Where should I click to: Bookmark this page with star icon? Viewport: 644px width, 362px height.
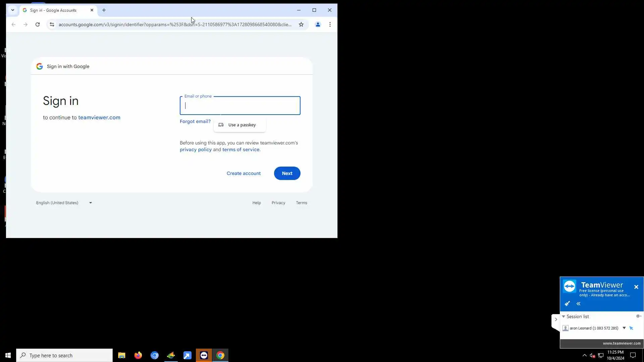coord(301,24)
